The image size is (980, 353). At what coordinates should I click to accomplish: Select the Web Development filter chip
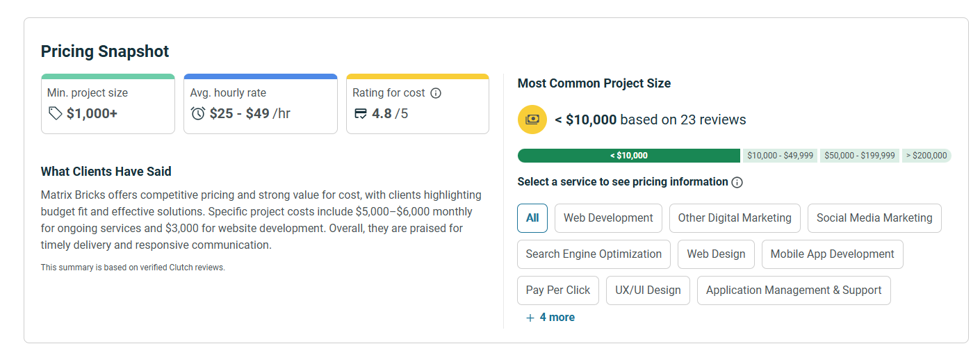[608, 218]
